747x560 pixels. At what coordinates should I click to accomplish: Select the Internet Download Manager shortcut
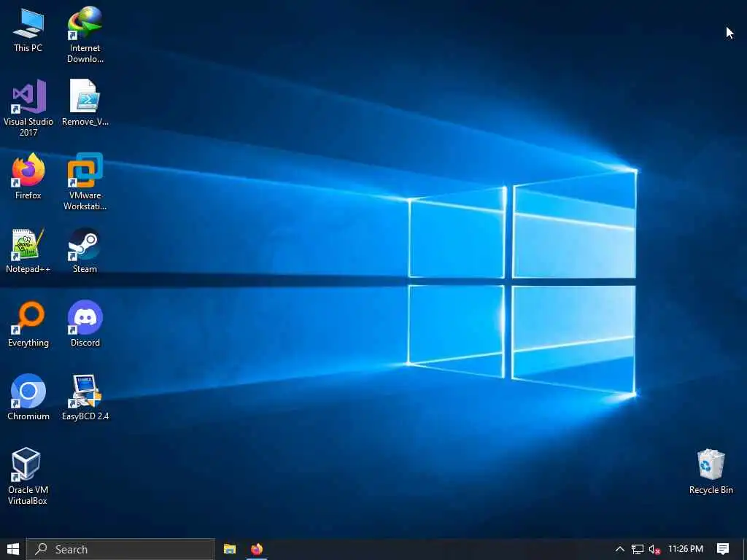pos(85,35)
